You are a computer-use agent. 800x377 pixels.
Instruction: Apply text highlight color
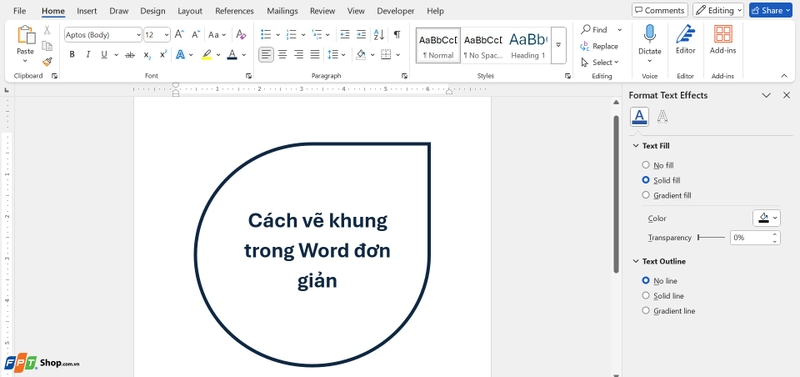207,55
